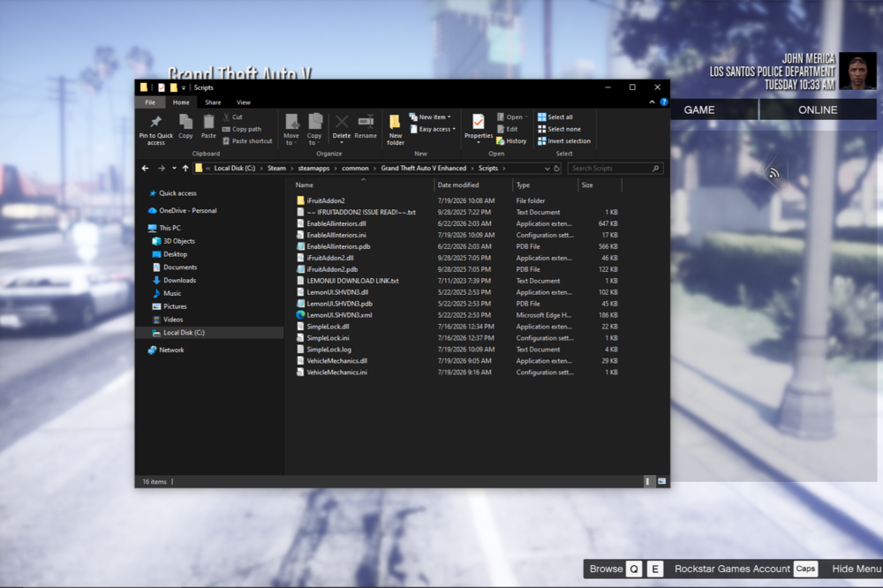Go back with the left arrow
The image size is (883, 588).
pyautogui.click(x=146, y=169)
